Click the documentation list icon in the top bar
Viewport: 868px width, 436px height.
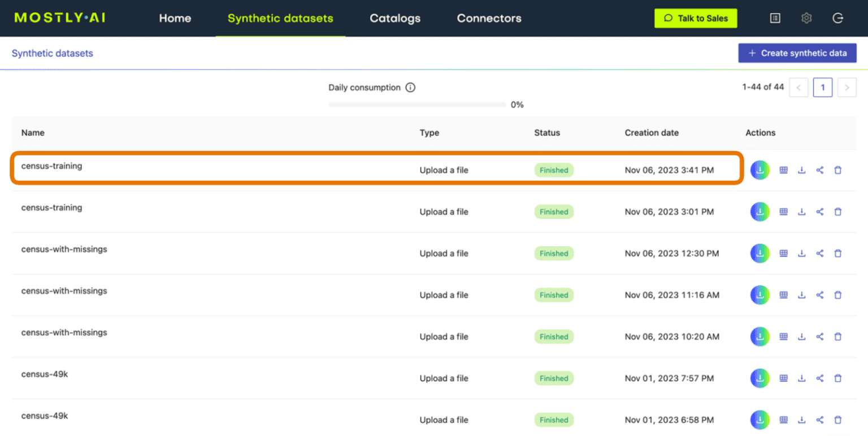[x=775, y=18]
